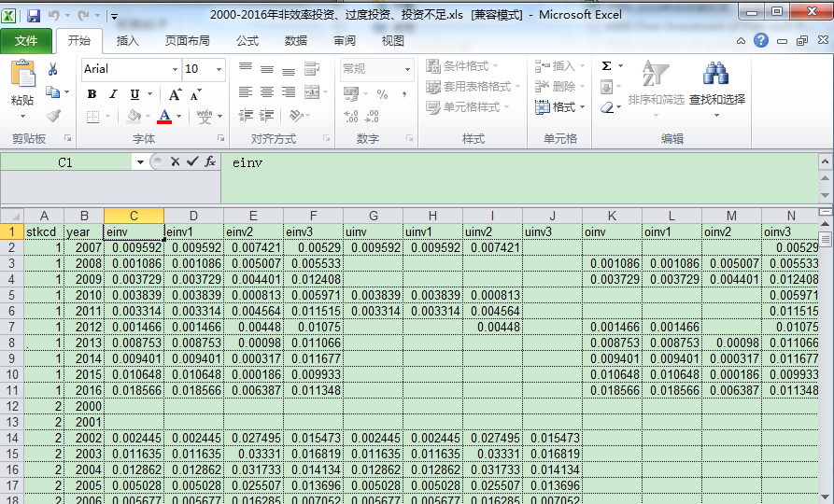834x504 pixels.
Task: Toggle Italic formatting
Action: tap(113, 94)
